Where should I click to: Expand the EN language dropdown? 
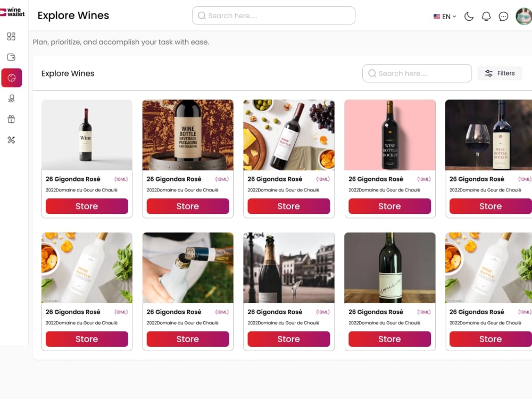[x=445, y=16]
